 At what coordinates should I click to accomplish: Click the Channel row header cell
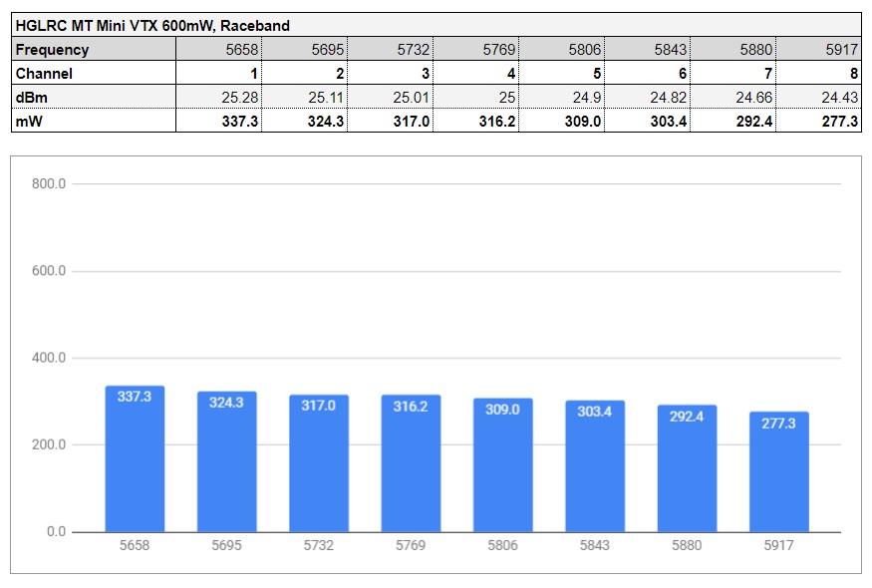[94, 73]
